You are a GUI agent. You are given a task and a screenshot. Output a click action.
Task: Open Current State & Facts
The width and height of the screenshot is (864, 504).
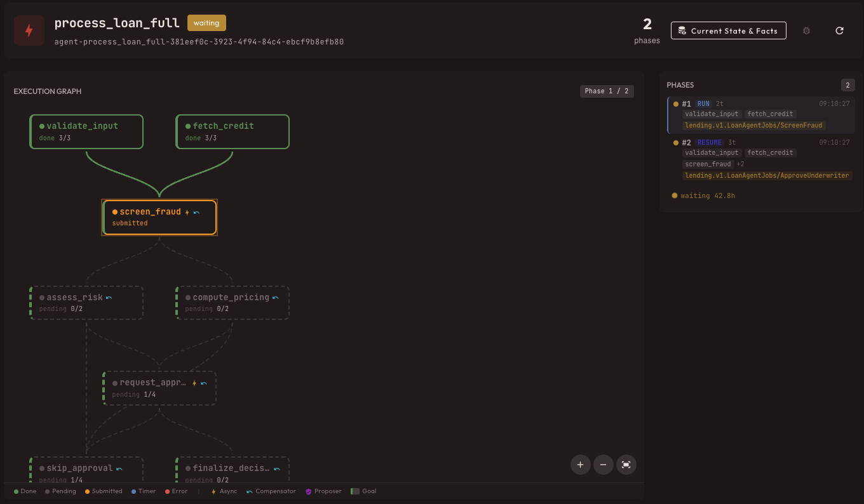(728, 30)
